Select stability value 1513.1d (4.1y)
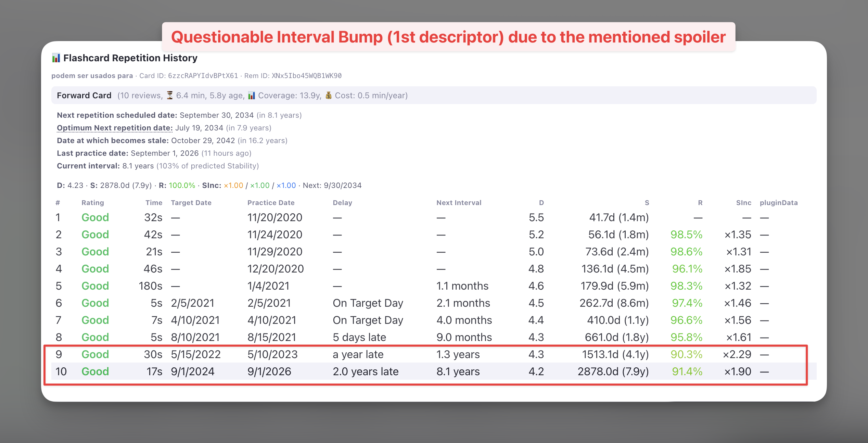The width and height of the screenshot is (868, 443). click(615, 354)
